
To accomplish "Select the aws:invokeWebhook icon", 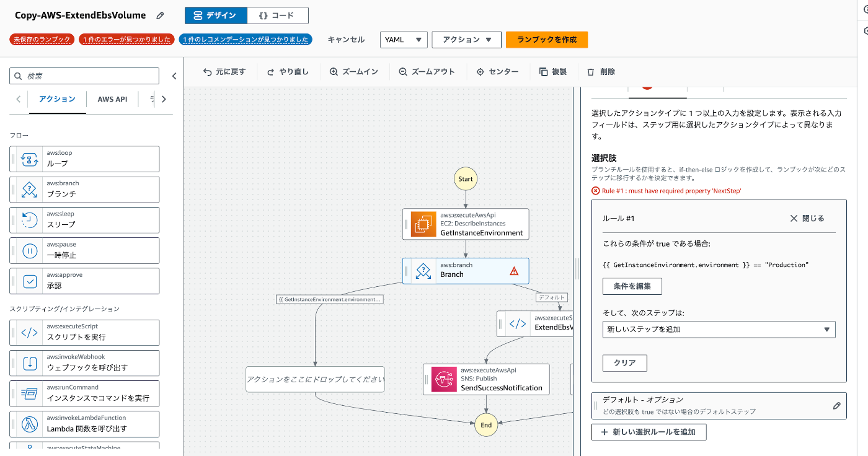I will (30, 363).
